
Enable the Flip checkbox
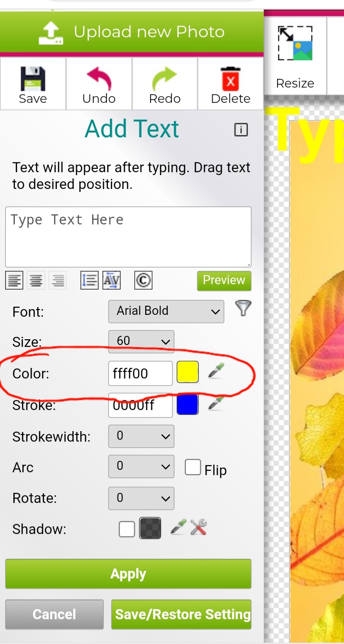click(x=193, y=467)
